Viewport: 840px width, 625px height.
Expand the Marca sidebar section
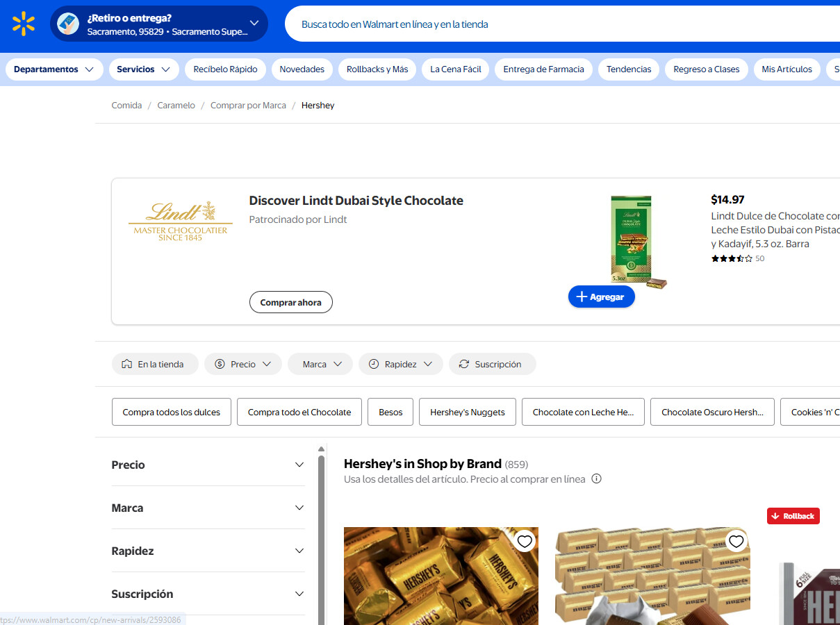208,508
